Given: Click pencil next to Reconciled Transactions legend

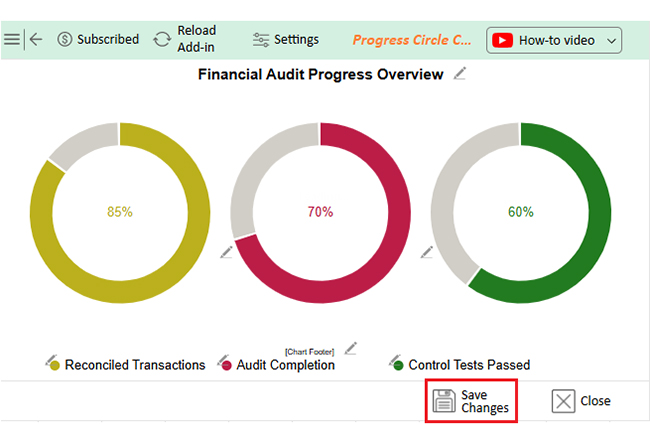Looking at the screenshot, I should (x=51, y=359).
